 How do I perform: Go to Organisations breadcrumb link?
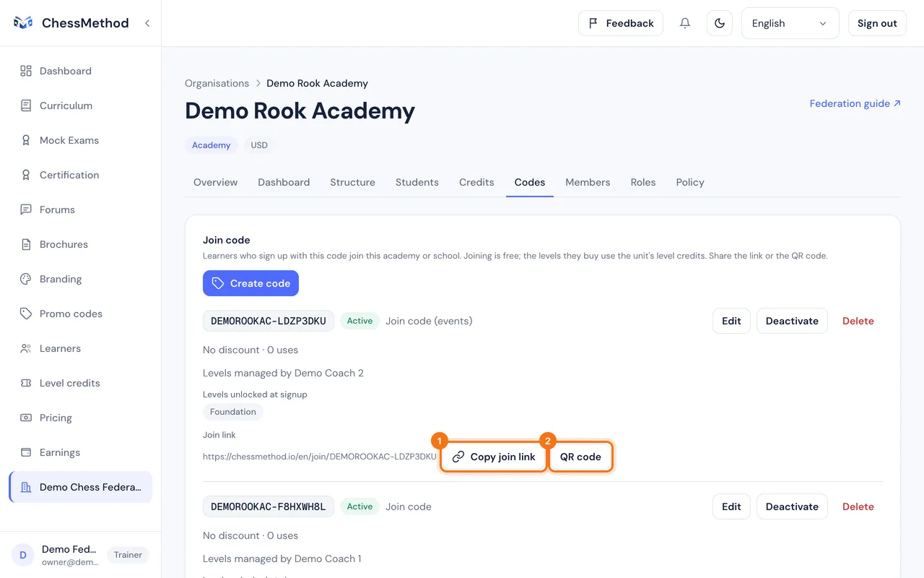pyautogui.click(x=217, y=83)
